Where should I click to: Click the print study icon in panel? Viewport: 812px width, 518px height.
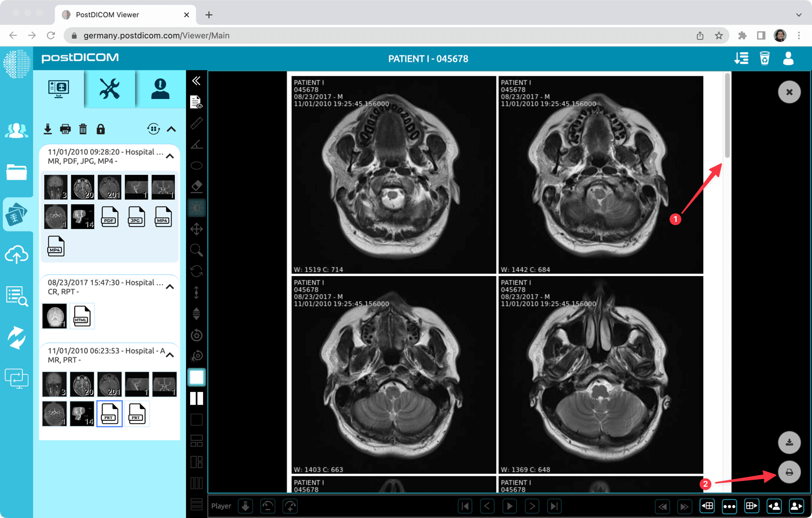pos(65,128)
